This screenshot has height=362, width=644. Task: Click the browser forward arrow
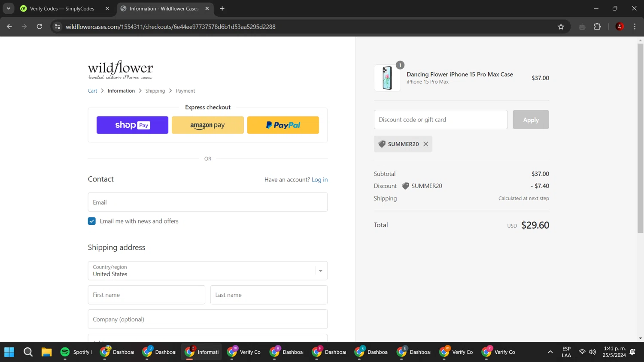click(24, 27)
